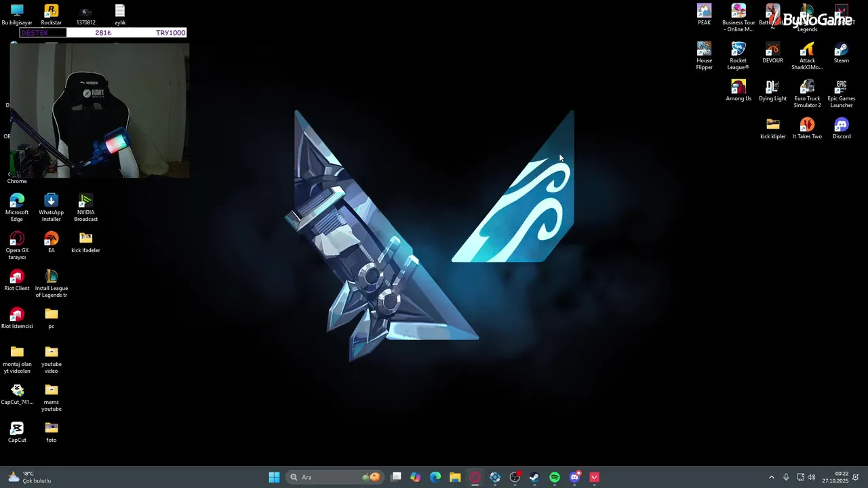Screen dimensions: 868x488
Task: Click the Ara taskbar search box
Action: tap(336, 477)
